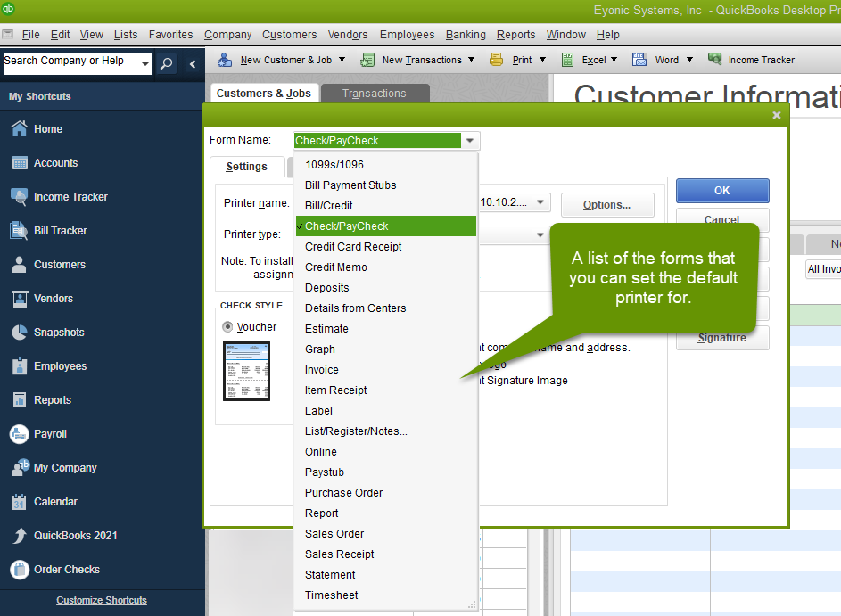The height and width of the screenshot is (616, 841).
Task: Open the File menu
Action: pyautogui.click(x=30, y=34)
